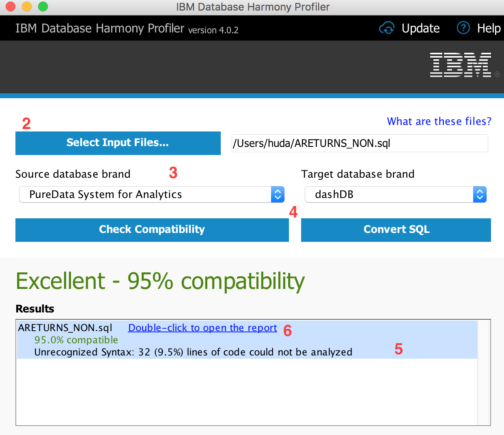This screenshot has width=504, height=435.
Task: Open 'What are these files?' link
Action: click(439, 121)
